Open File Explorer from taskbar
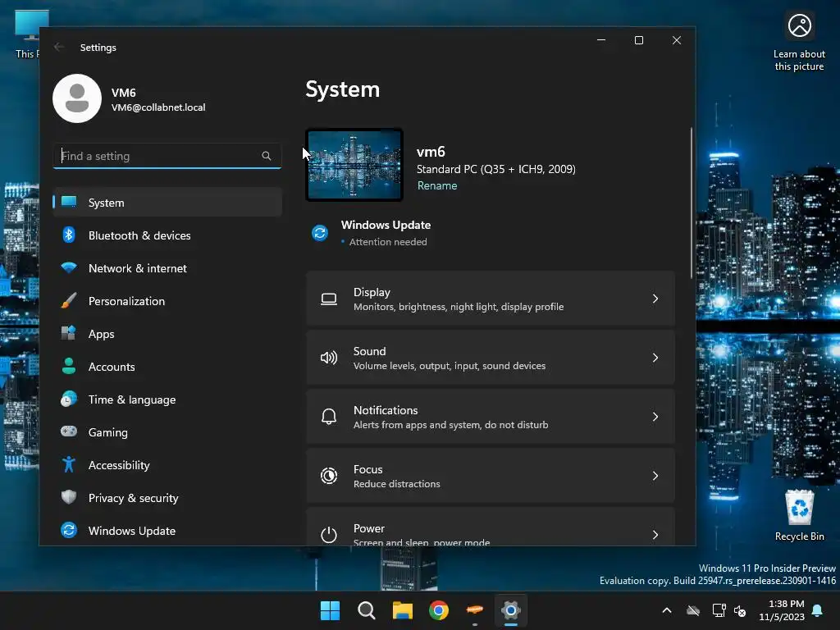 (402, 610)
